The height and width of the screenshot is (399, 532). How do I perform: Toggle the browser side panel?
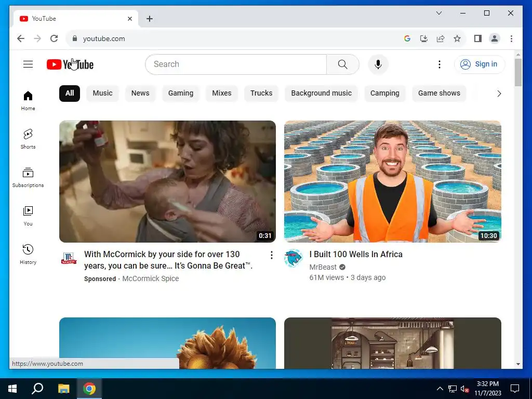(478, 38)
